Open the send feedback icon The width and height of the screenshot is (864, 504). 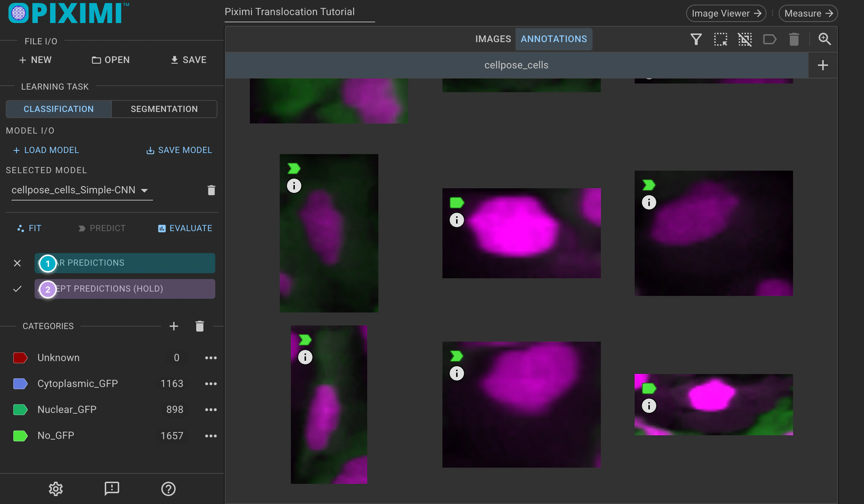[112, 489]
